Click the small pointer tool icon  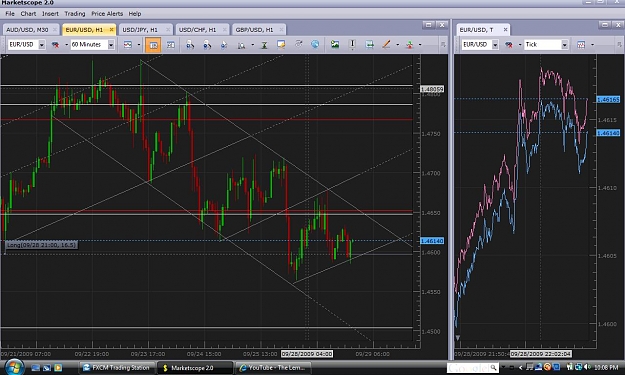pyautogui.click(x=224, y=45)
